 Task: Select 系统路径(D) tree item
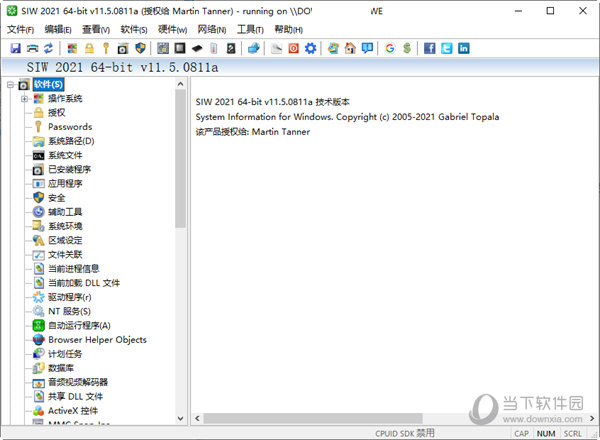coord(71,141)
